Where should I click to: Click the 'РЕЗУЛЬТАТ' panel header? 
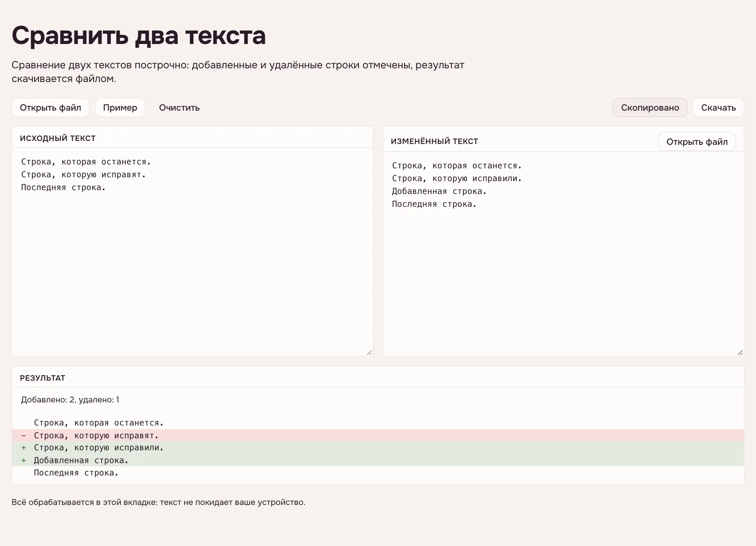pyautogui.click(x=43, y=378)
